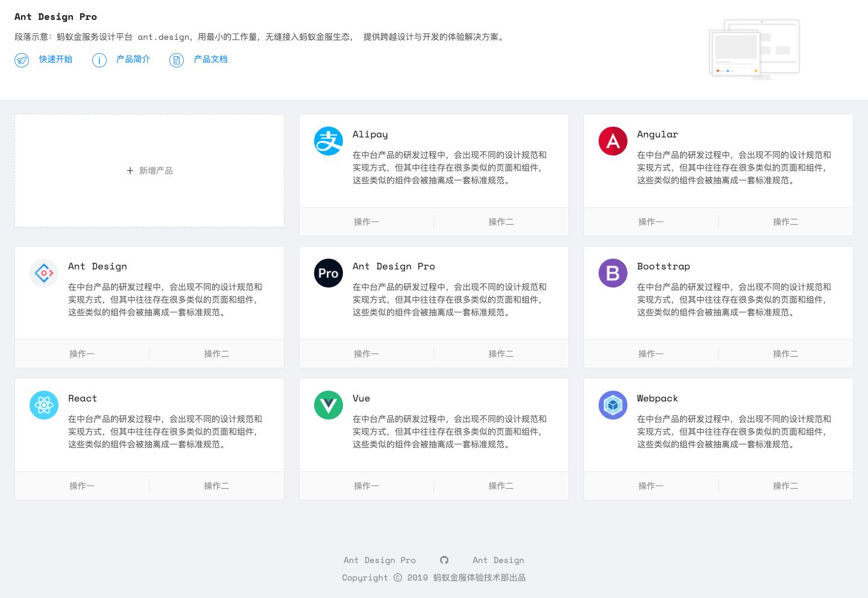The height and width of the screenshot is (598, 868).
Task: Click the page heading Ant Design Pro
Action: pyautogui.click(x=55, y=17)
